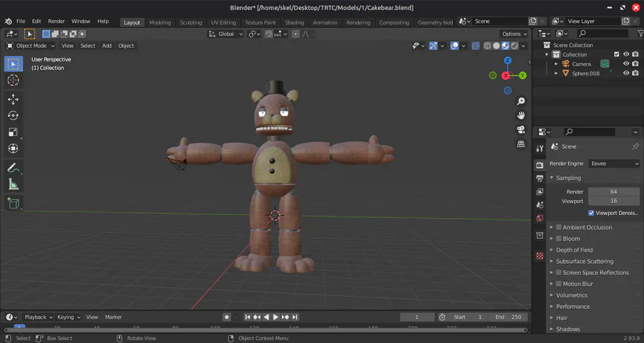Screen dimensions: 644x343
Task: Toggle Collection exclude checkbox in outliner
Action: pyautogui.click(x=617, y=54)
